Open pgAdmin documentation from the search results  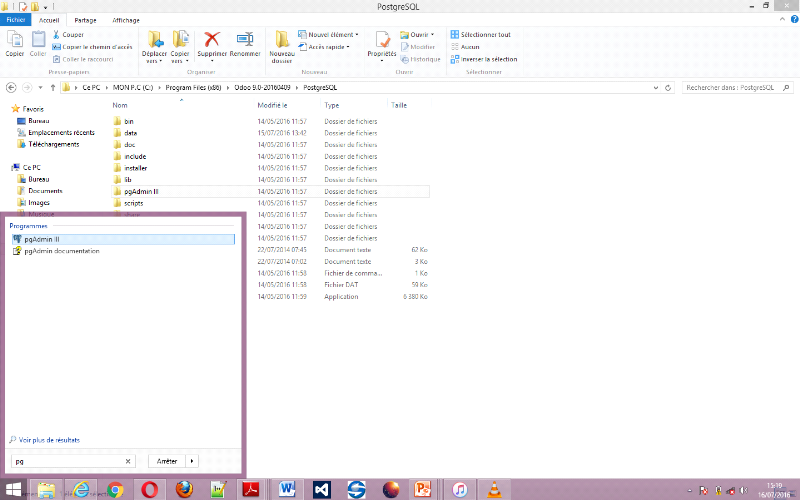click(62, 251)
